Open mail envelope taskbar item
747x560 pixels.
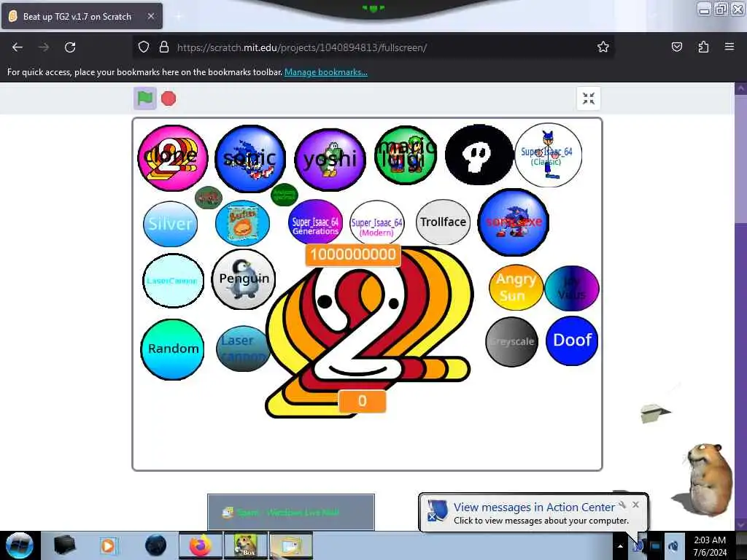[x=291, y=545]
